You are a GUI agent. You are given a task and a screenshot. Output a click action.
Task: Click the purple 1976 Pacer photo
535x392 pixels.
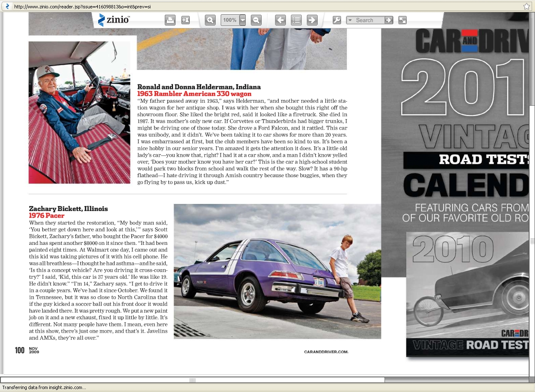click(278, 271)
